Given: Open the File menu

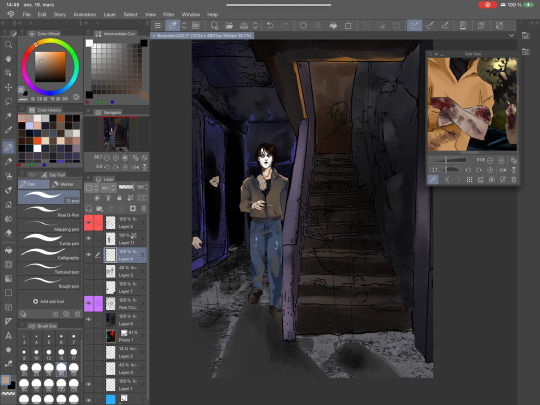Looking at the screenshot, I should click(27, 14).
